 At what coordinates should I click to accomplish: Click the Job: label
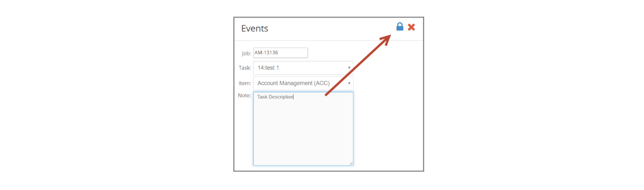pos(246,53)
